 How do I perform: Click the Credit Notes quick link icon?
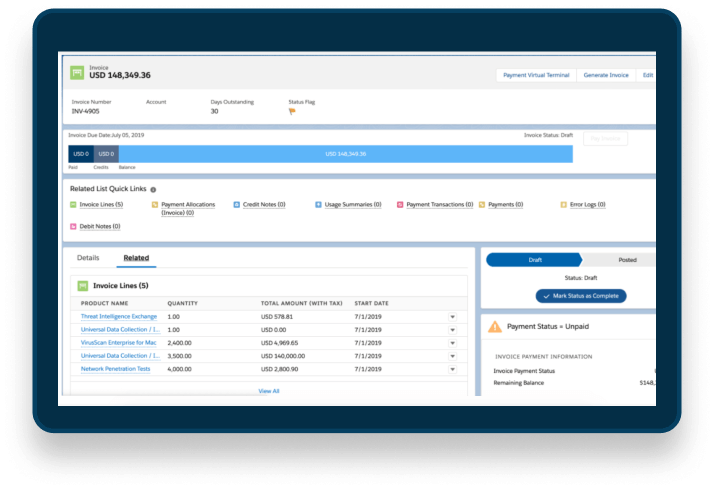pos(236,204)
